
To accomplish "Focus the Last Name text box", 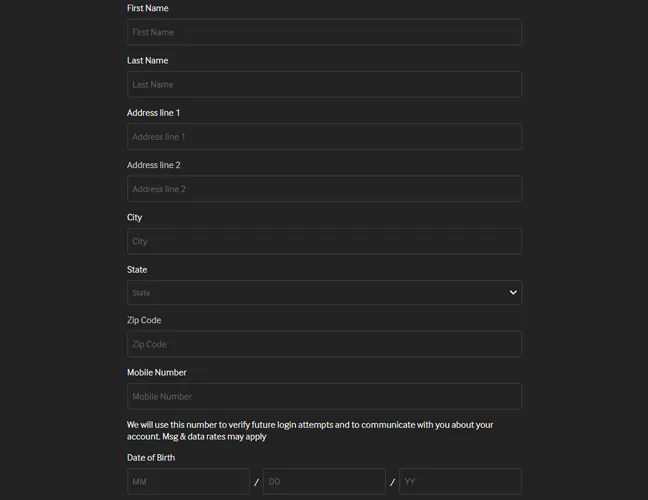I will pos(324,84).
